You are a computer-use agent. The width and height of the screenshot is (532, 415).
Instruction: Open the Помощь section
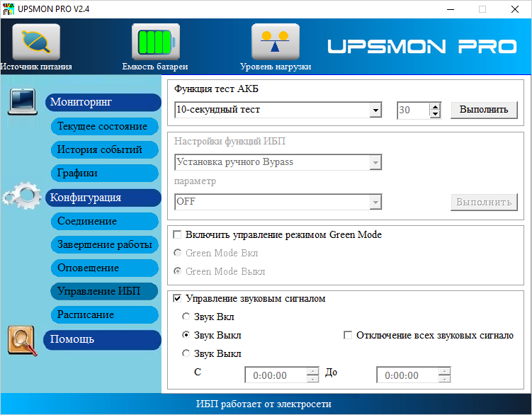(102, 339)
